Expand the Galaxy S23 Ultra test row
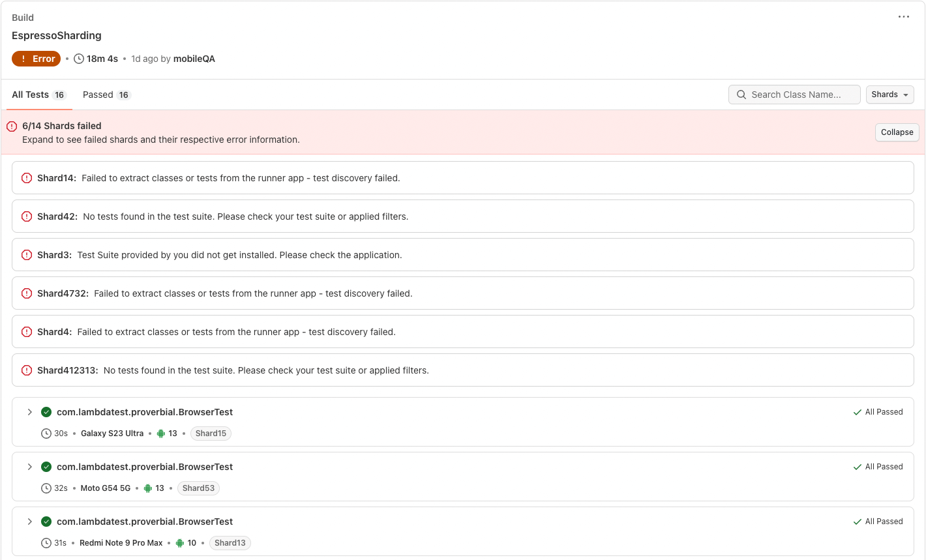 pos(29,412)
